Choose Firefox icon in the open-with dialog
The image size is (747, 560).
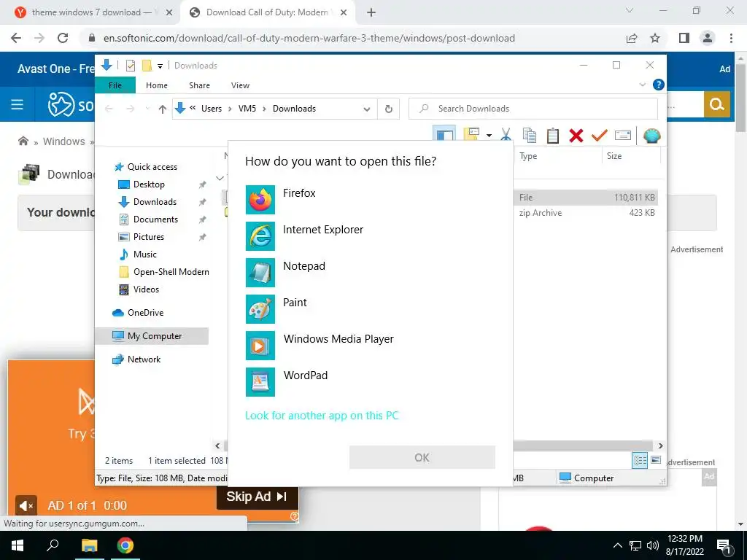(260, 200)
